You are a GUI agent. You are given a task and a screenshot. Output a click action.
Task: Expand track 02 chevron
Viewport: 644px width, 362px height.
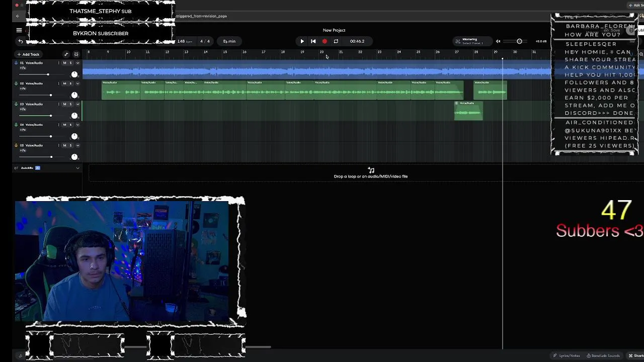click(x=77, y=83)
